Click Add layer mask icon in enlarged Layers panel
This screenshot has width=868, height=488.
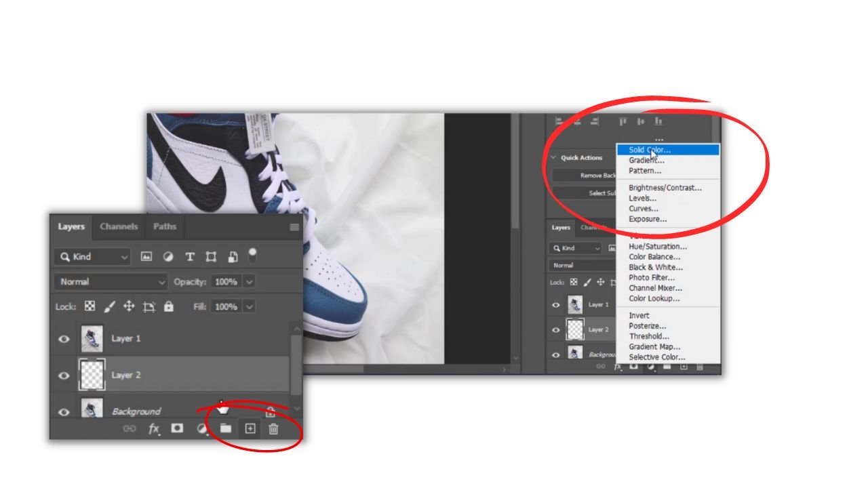click(177, 428)
